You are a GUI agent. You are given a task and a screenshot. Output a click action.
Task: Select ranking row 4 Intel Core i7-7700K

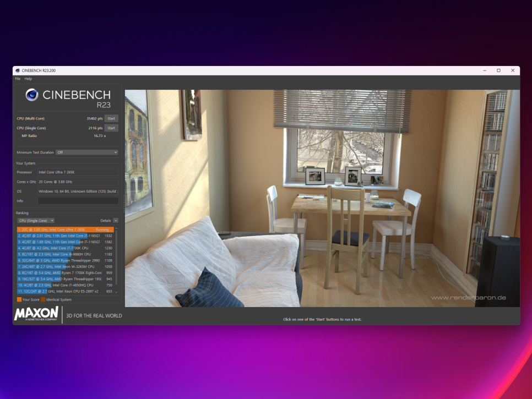click(x=65, y=248)
